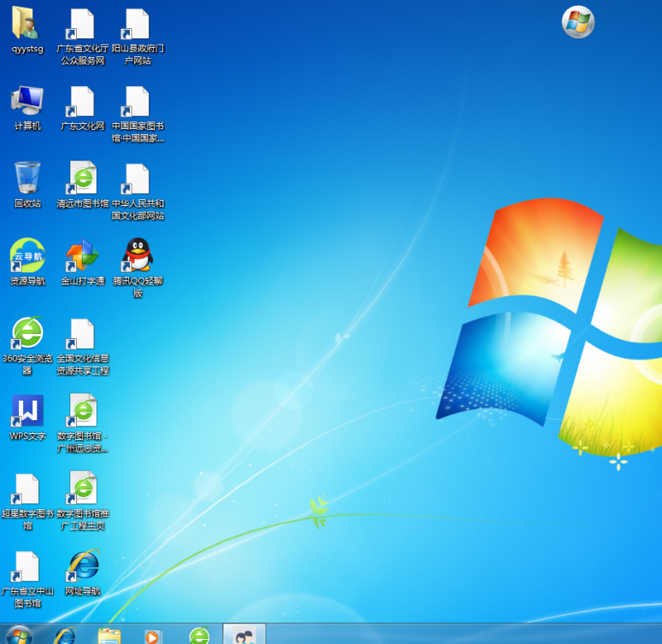Open 超星数字图书馆 shortcut

tap(26, 489)
